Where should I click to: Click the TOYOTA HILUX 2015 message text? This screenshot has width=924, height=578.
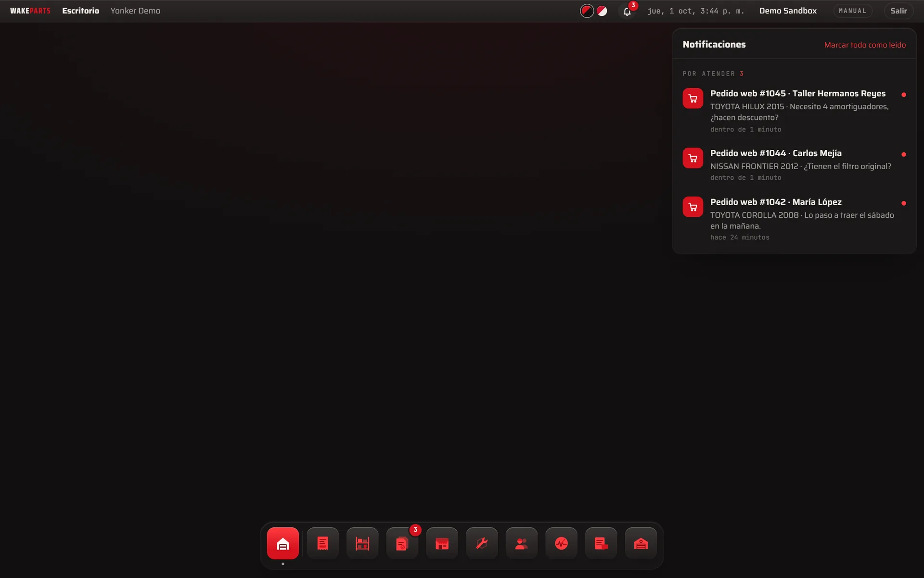(799, 112)
